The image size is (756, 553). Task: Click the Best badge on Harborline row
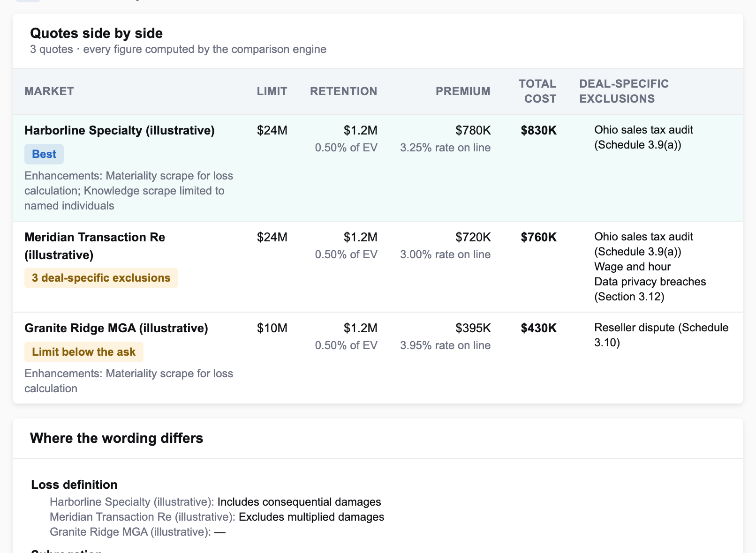coord(44,154)
